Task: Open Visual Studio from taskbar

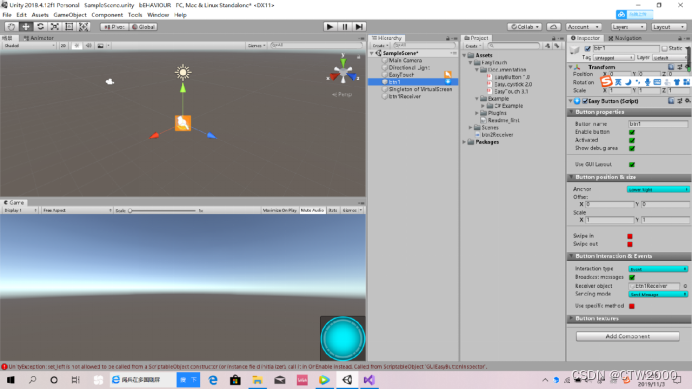Action: point(369,380)
